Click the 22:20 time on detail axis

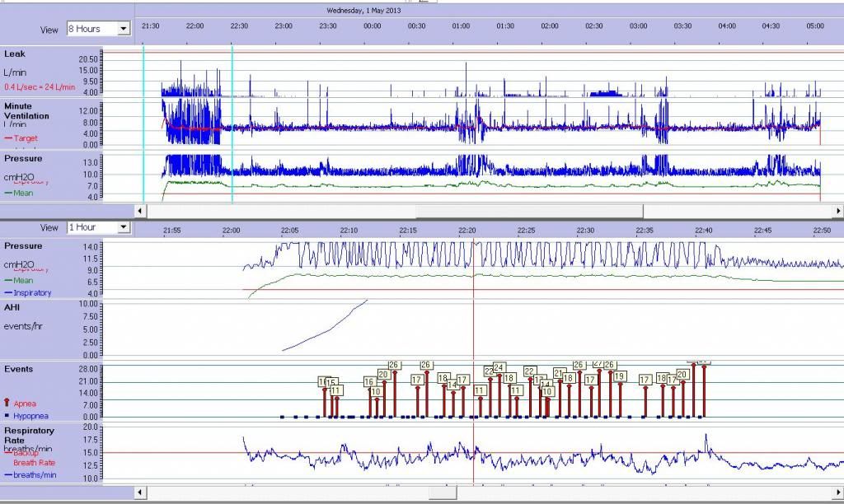pos(467,231)
